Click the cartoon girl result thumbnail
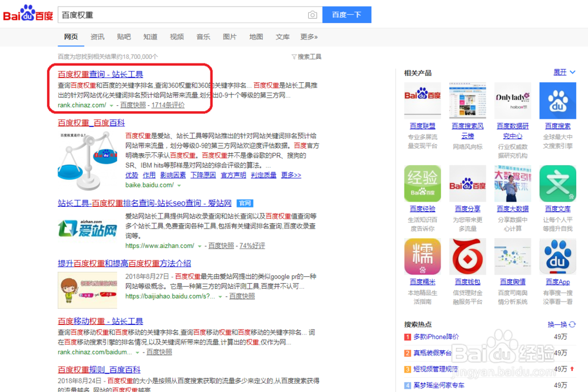588x392 pixels. 88,290
